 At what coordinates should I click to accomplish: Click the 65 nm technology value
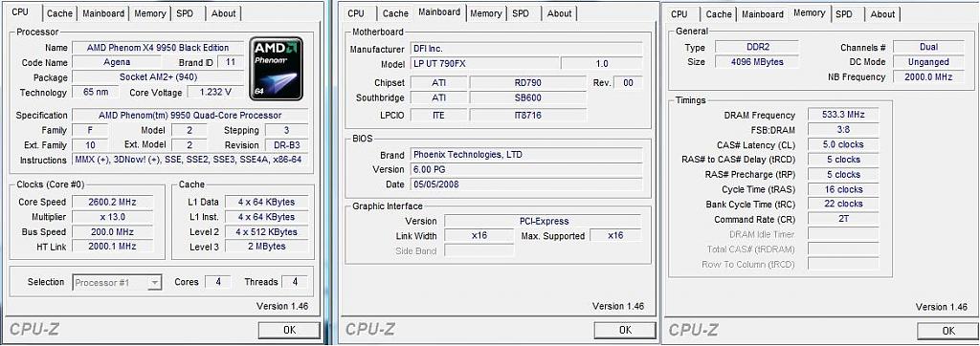[95, 93]
